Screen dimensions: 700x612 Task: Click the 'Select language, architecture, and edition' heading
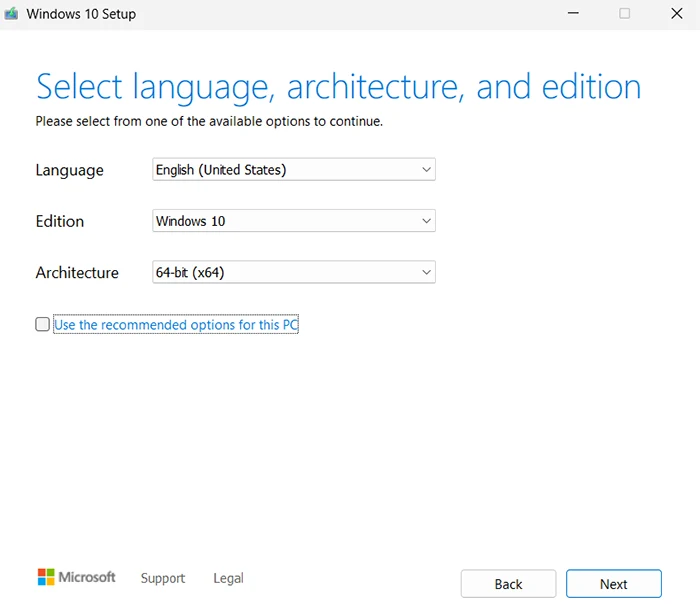338,87
